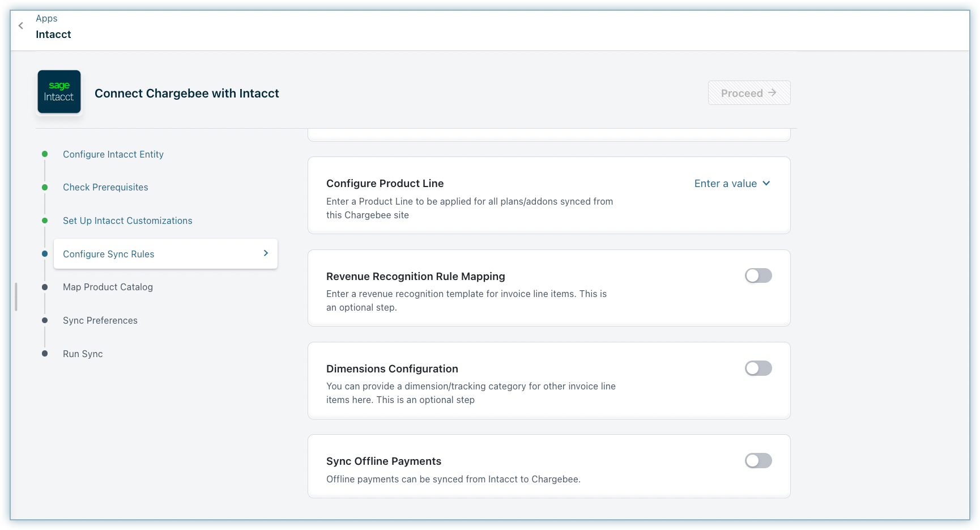
Task: Open the Apps breadcrumb link
Action: [x=46, y=18]
